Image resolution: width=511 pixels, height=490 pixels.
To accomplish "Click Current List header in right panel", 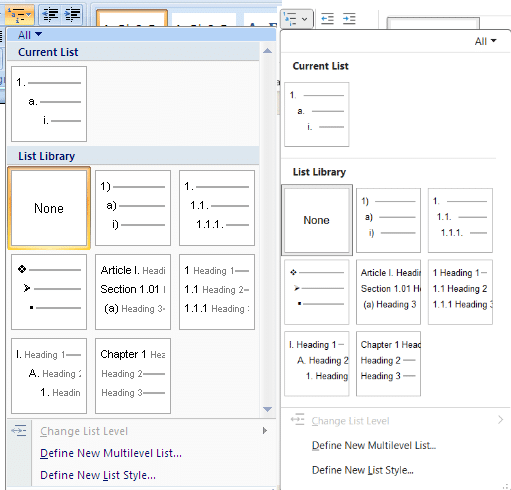I will coord(320,66).
